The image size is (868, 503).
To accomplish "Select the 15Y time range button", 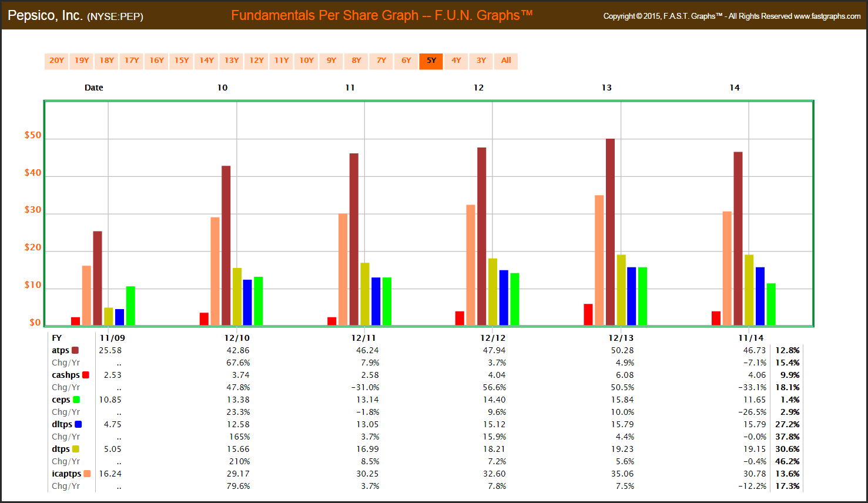I will point(182,61).
